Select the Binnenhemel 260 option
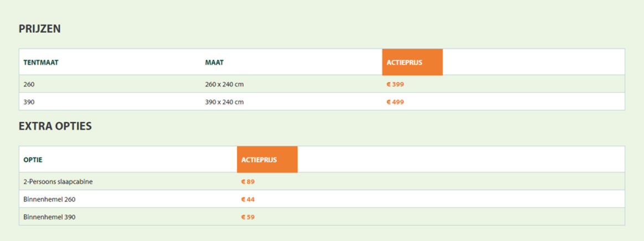Viewport: 644px width, 241px height. pyautogui.click(x=49, y=200)
